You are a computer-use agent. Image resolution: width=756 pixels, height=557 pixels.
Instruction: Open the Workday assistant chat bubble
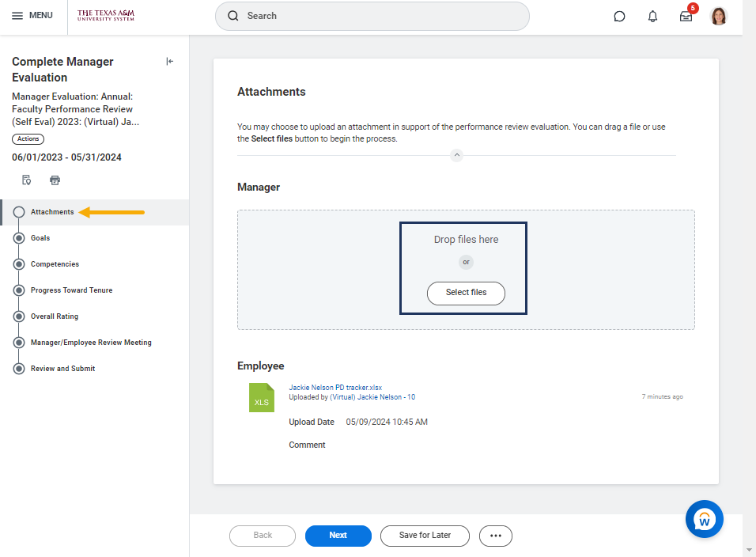click(704, 519)
